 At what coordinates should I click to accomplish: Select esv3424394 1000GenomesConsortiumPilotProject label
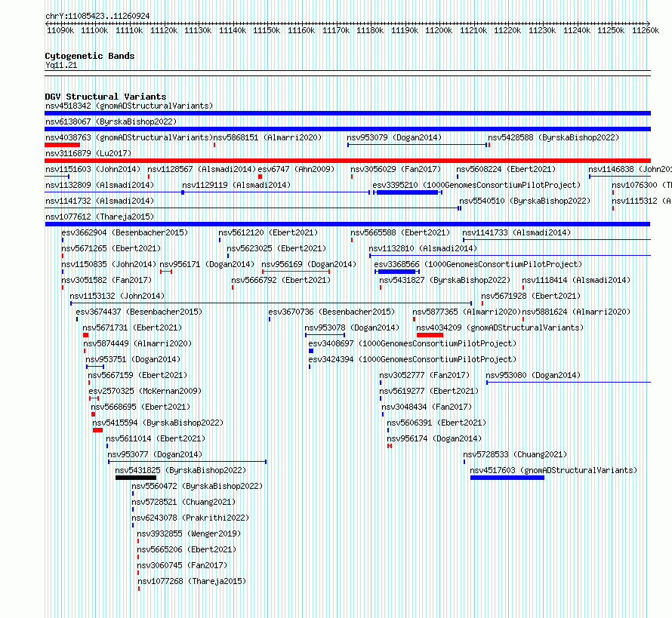click(x=413, y=359)
